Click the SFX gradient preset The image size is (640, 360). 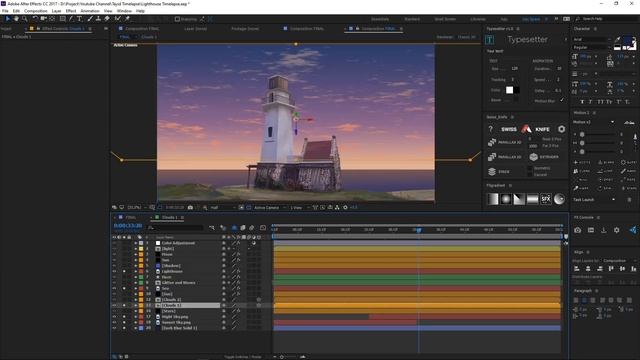[546, 199]
